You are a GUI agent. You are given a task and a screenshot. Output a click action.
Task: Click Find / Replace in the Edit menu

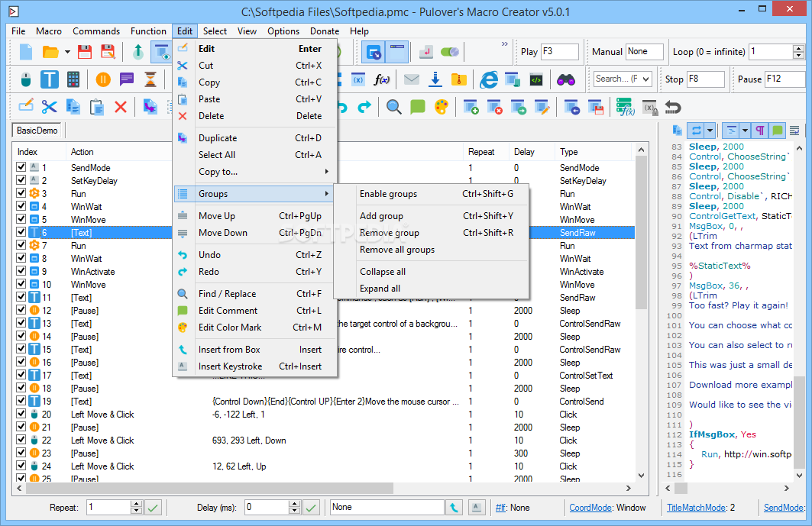pyautogui.click(x=255, y=294)
